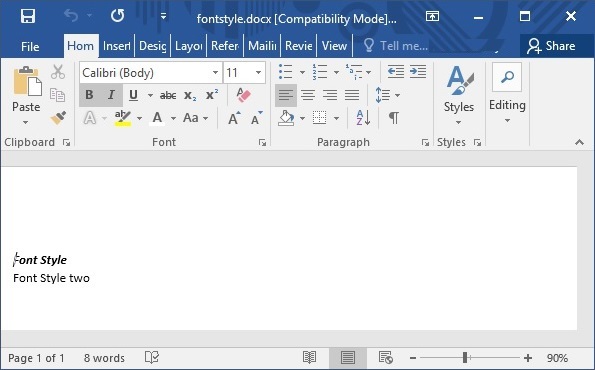Apply yellow text highlight color
595x370 pixels.
pyautogui.click(x=123, y=118)
